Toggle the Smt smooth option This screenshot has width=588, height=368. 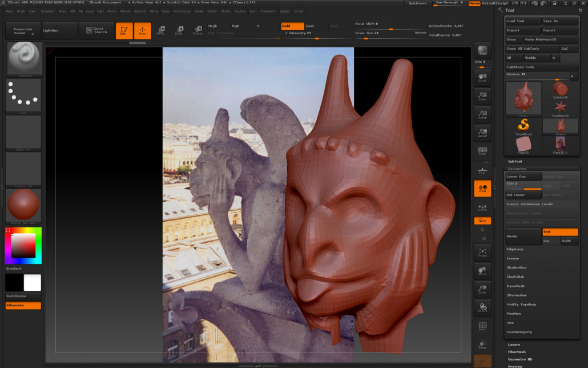[x=559, y=231]
